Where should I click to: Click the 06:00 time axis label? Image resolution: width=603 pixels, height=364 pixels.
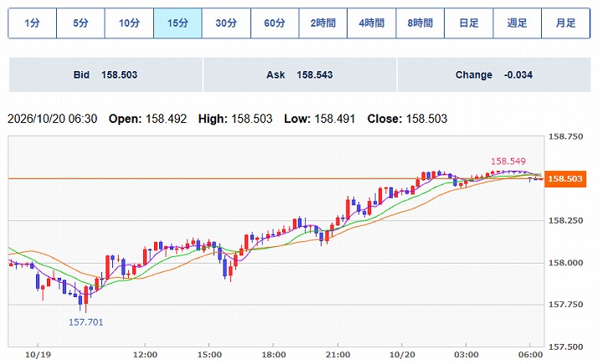pyautogui.click(x=530, y=355)
